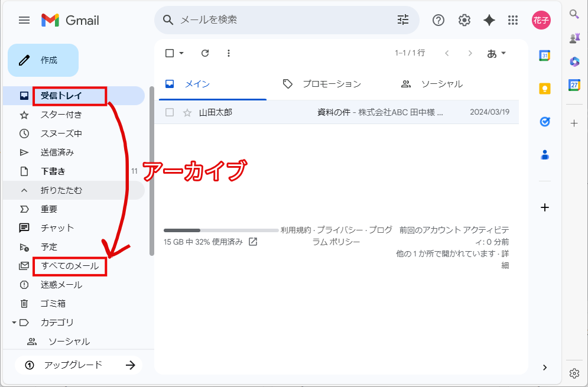Open the Gmail settings gear icon
The height and width of the screenshot is (387, 588).
point(464,19)
